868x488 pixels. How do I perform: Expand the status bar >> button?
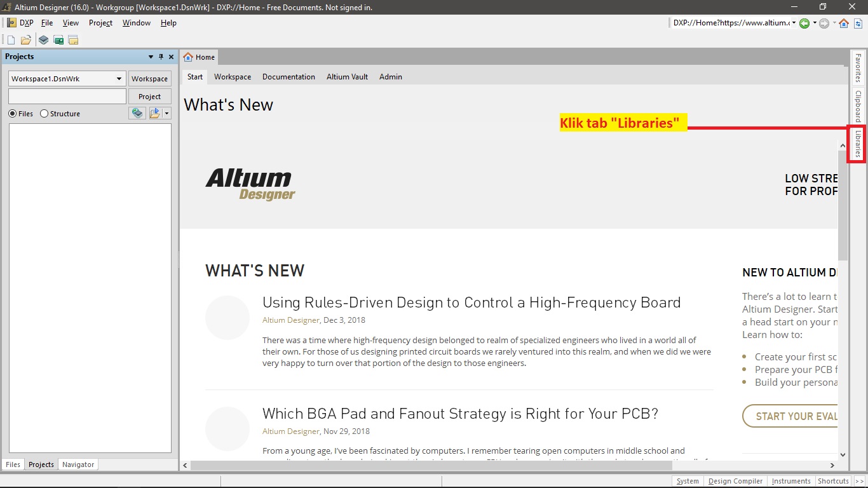[x=859, y=481]
